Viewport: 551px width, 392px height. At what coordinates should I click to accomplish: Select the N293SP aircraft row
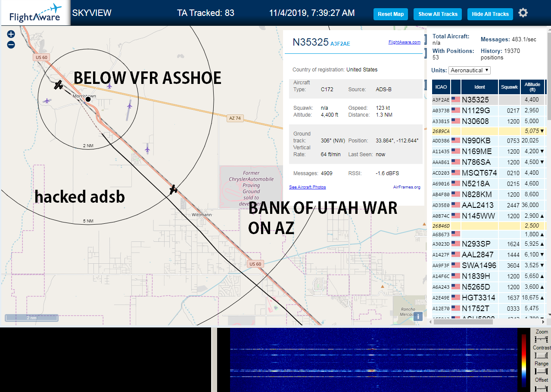click(x=489, y=244)
